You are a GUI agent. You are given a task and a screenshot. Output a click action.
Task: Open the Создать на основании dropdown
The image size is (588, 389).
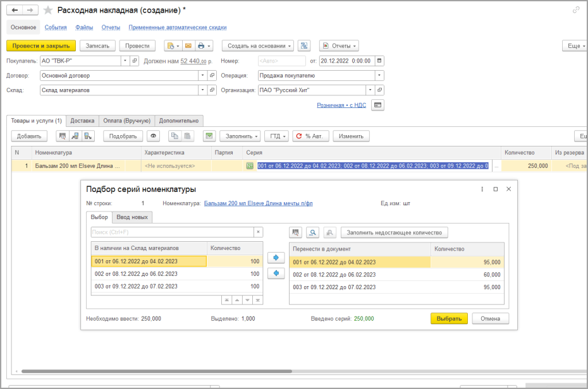click(x=258, y=45)
